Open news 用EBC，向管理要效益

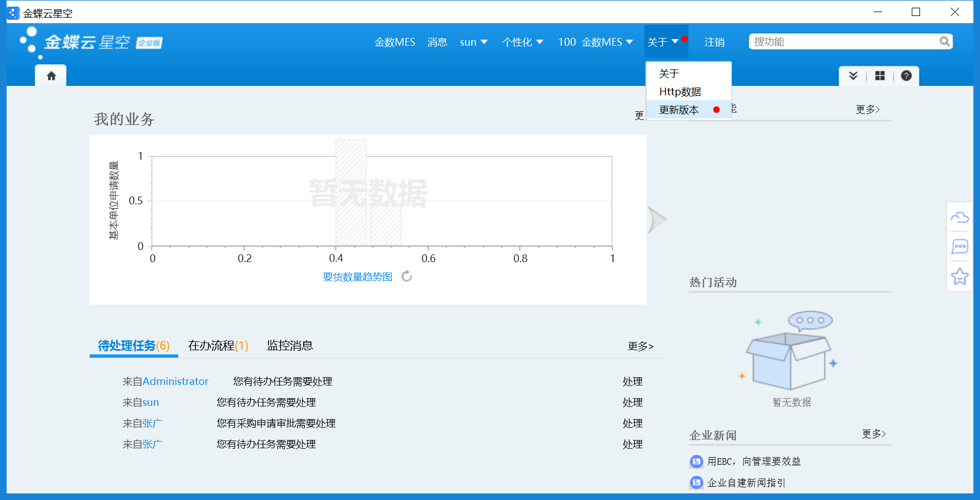pyautogui.click(x=754, y=461)
